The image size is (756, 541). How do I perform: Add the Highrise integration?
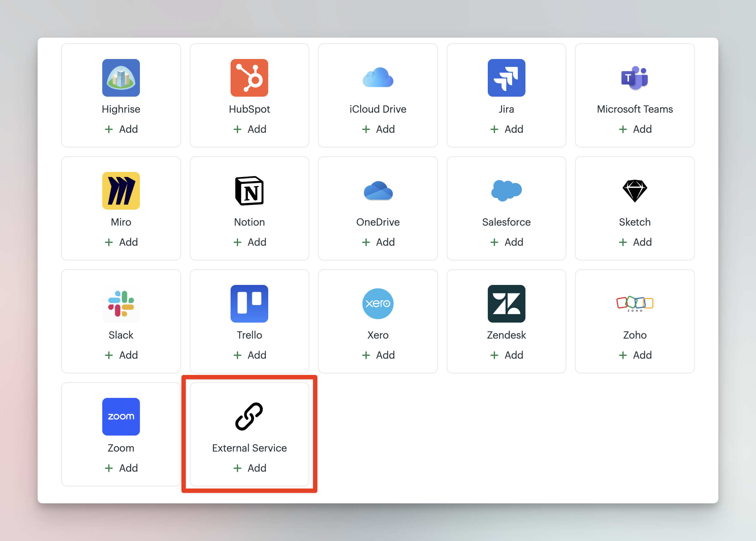pos(121,129)
